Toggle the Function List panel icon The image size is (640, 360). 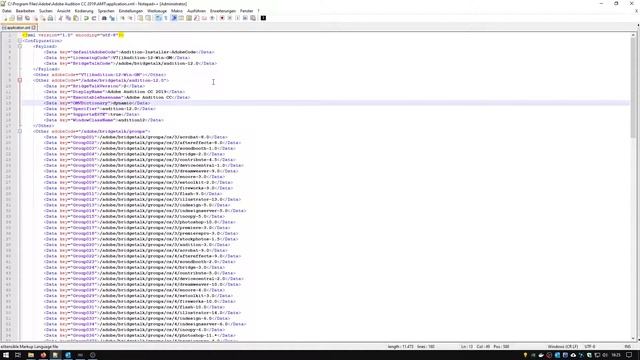pyautogui.click(x=196, y=18)
